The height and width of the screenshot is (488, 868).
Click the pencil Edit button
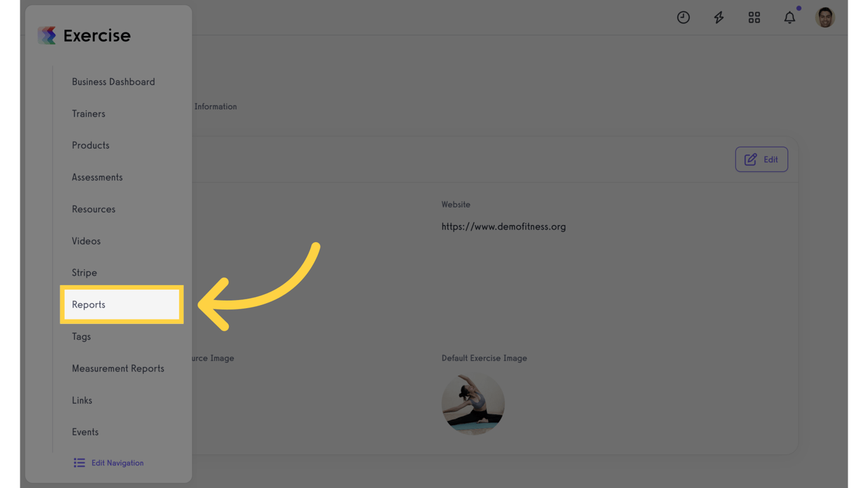tap(761, 159)
